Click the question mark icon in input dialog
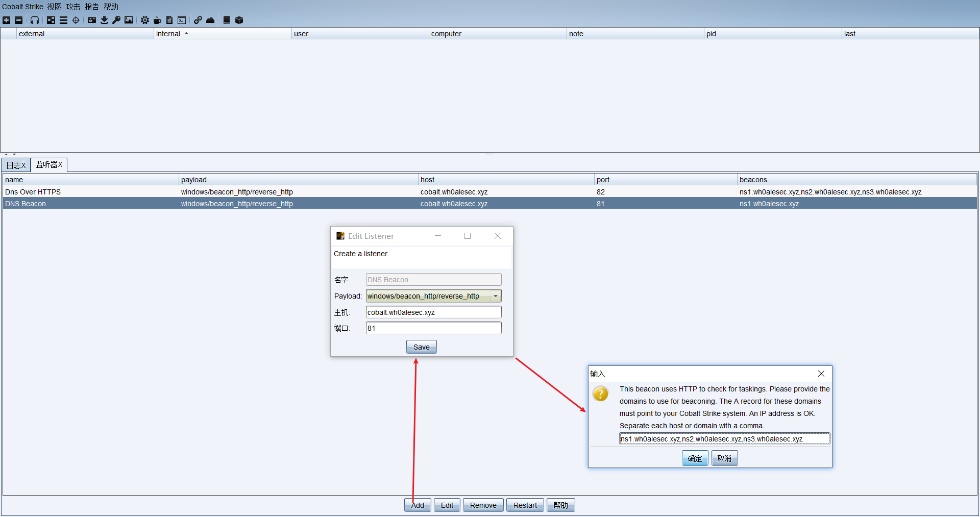The image size is (980, 517). [x=601, y=393]
